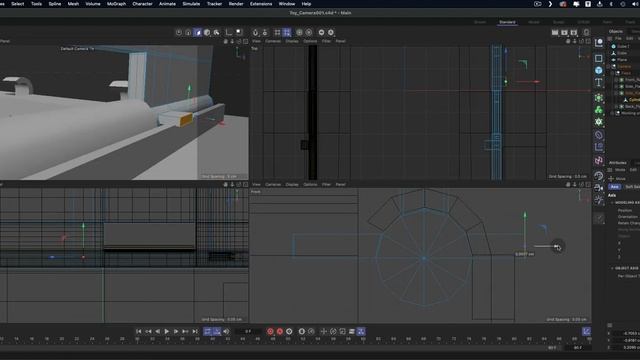This screenshot has height=360, width=640.
Task: Click the green gear-shaped icon below the cloner
Action: (x=599, y=122)
